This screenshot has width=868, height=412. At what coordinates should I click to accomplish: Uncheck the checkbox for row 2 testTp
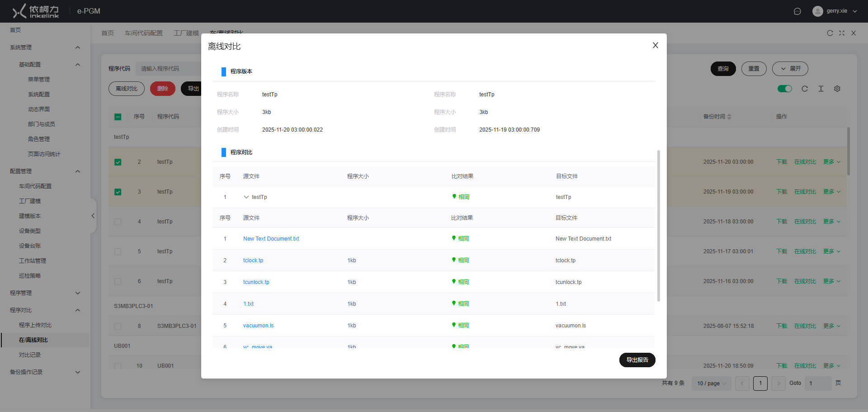pyautogui.click(x=118, y=162)
